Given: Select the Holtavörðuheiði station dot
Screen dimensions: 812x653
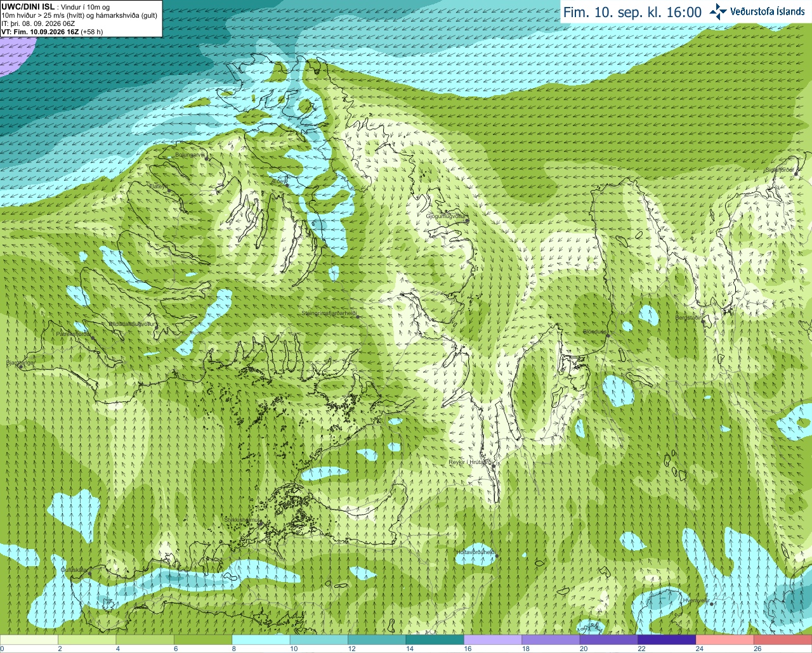Looking at the screenshot, I should (x=497, y=556).
